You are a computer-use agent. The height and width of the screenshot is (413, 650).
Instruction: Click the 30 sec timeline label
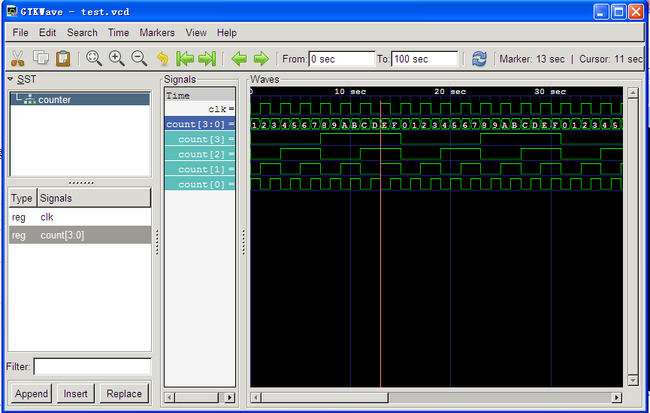point(550,91)
